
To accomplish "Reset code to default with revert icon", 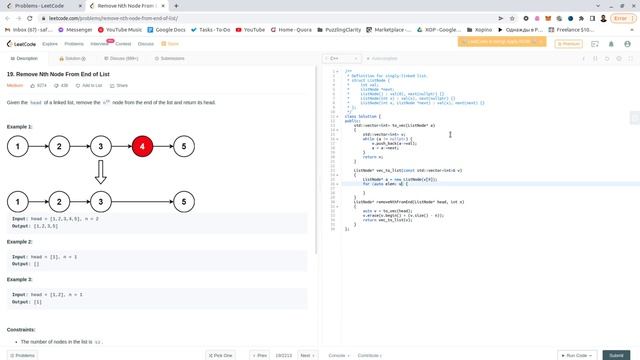I will pyautogui.click(x=607, y=59).
